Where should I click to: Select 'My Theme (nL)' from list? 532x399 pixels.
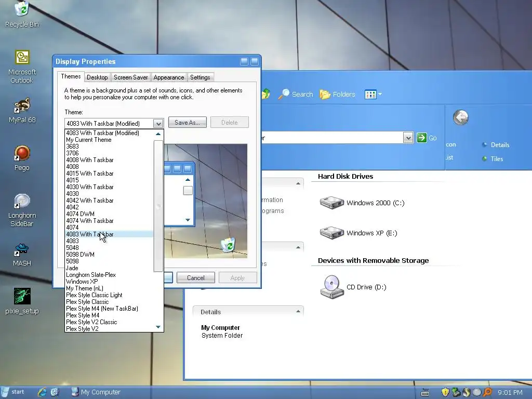(109, 288)
